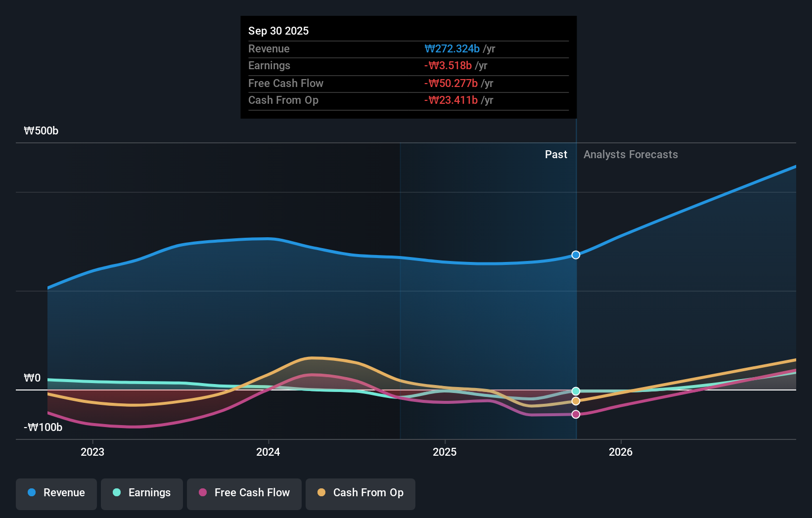Expand the Sep 30 2025 tooltip panel
The image size is (812, 518).
click(x=408, y=67)
